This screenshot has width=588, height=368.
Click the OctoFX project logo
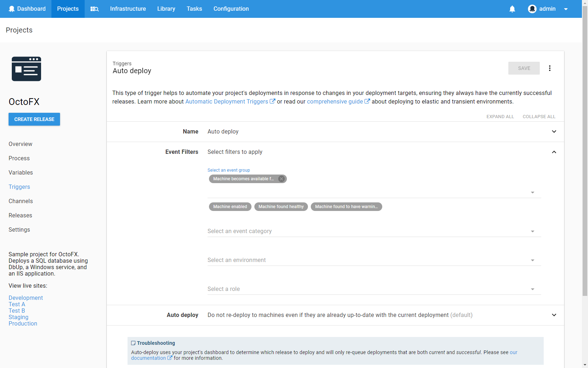coord(26,69)
